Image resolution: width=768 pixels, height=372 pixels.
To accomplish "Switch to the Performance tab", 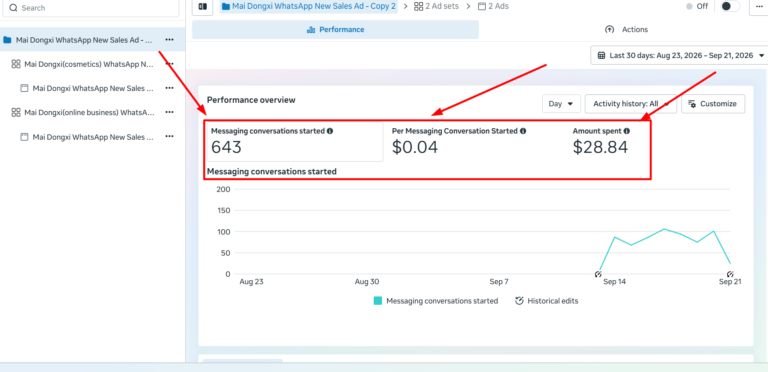I will tap(336, 29).
